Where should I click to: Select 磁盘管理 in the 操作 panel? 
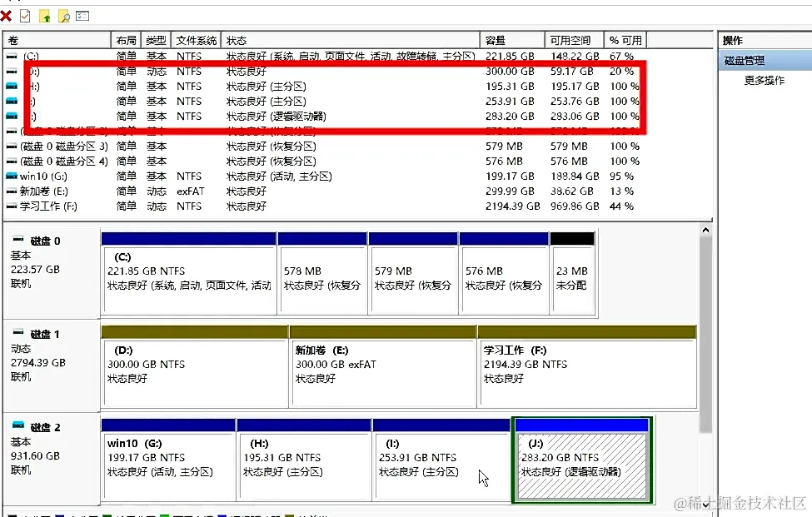(x=741, y=59)
